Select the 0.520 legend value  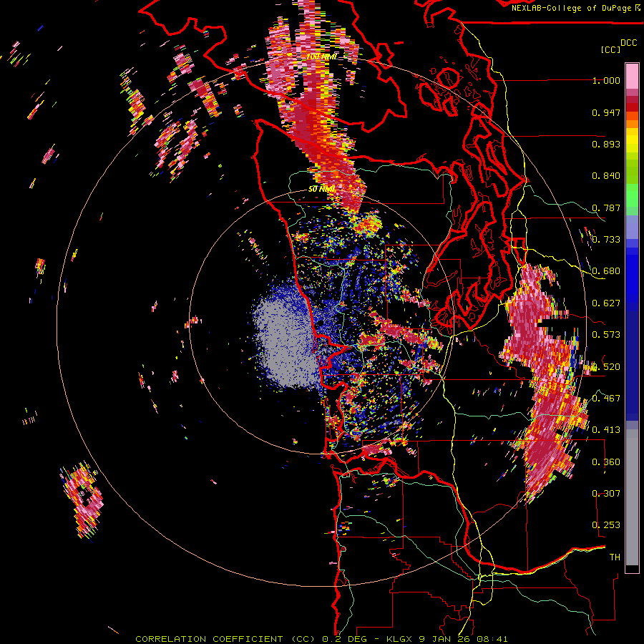(606, 366)
